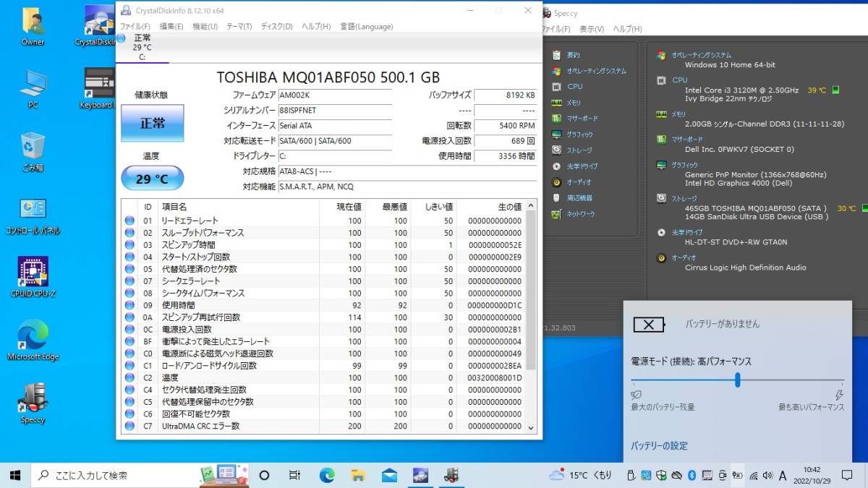Image resolution: width=868 pixels, height=488 pixels.
Task: Select the 電源投入回数 SMART attribute row
Action: [x=323, y=330]
